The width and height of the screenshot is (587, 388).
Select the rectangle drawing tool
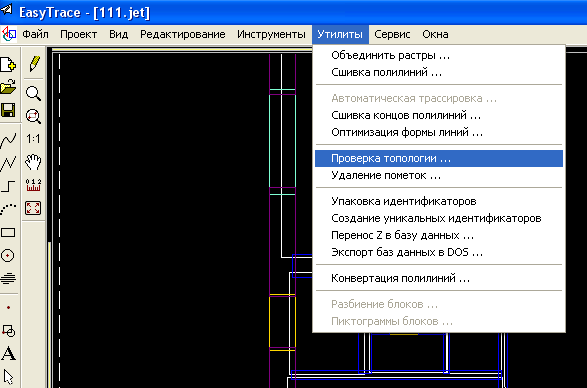[x=8, y=233]
